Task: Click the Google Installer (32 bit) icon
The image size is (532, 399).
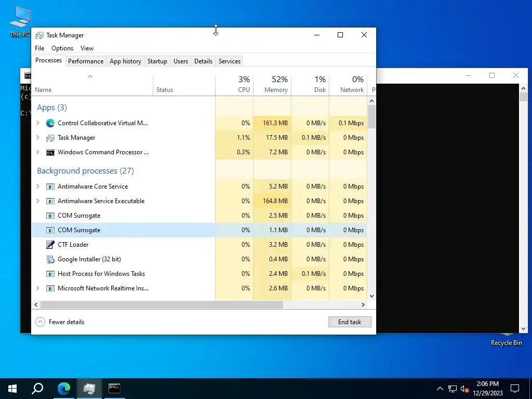Action: 50,259
